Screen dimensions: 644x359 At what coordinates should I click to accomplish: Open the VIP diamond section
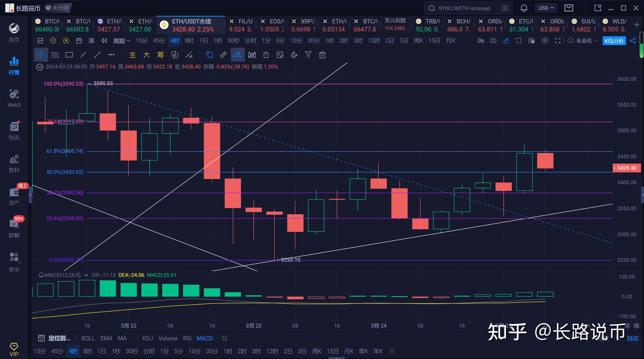coord(14,349)
